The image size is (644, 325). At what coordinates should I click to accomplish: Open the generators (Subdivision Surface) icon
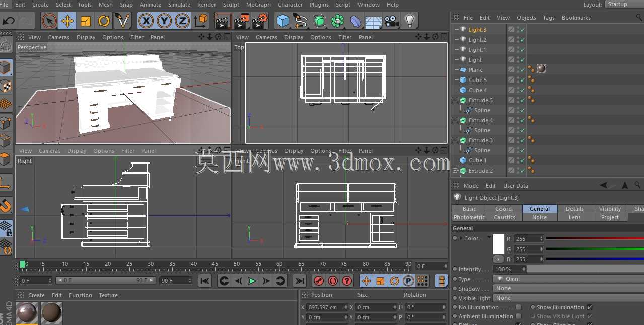[x=319, y=21]
